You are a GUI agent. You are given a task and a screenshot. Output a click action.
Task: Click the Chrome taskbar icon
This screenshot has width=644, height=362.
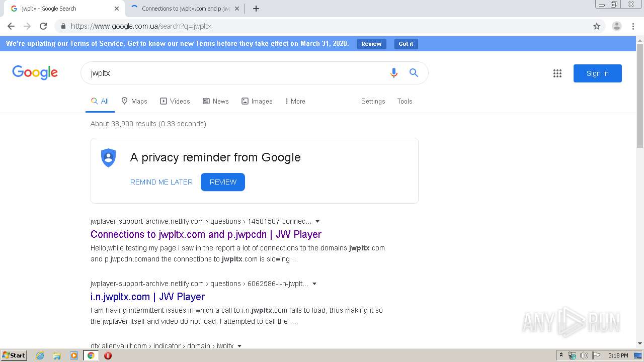click(x=91, y=355)
